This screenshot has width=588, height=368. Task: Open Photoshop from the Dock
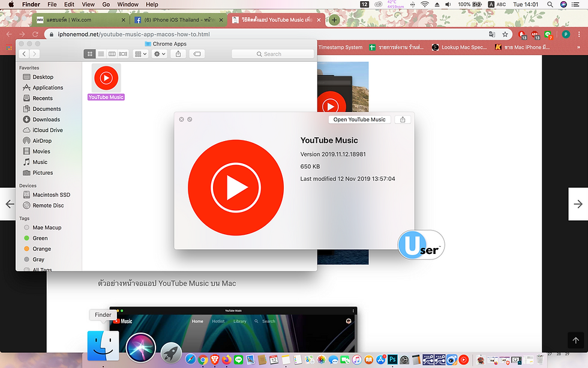pyautogui.click(x=392, y=360)
